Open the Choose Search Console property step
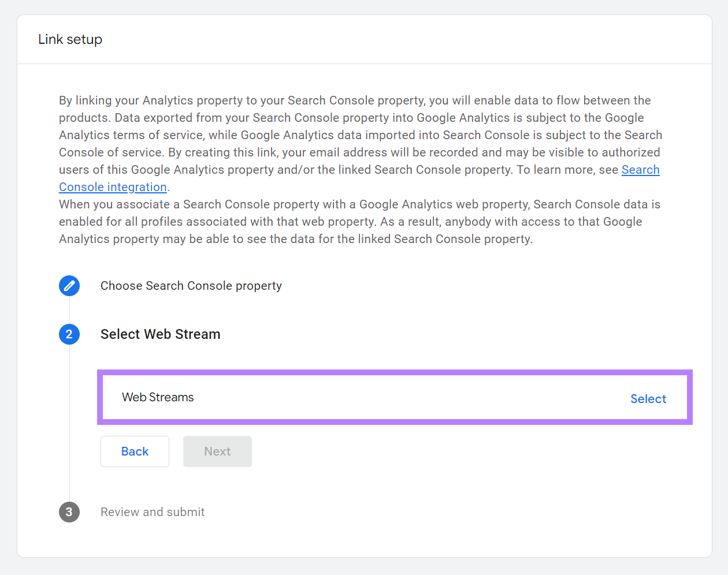The image size is (728, 575). (x=191, y=286)
